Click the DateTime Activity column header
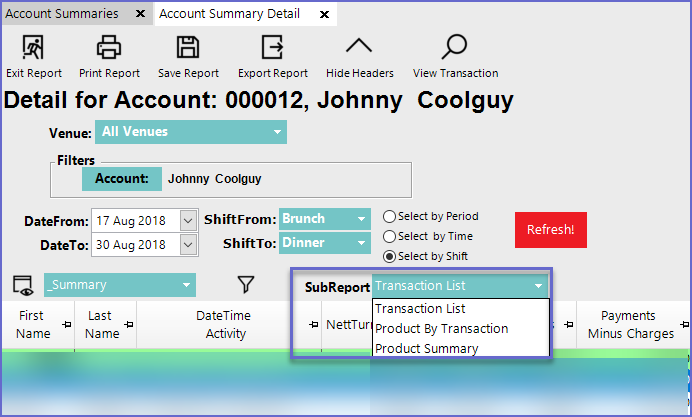 [x=223, y=325]
